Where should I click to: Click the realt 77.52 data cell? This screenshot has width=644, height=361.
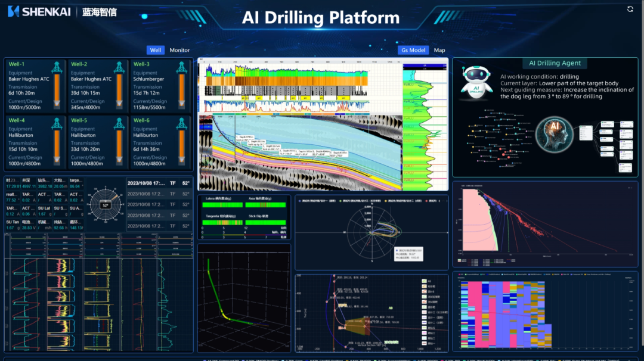(x=13, y=197)
